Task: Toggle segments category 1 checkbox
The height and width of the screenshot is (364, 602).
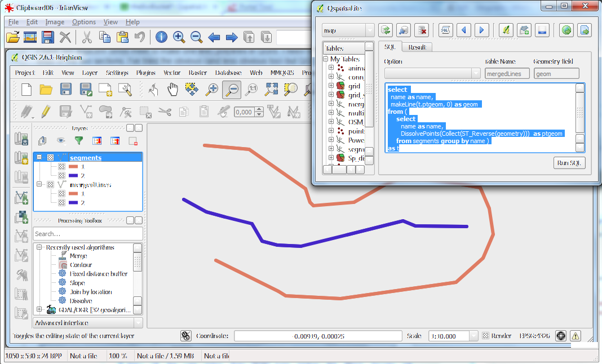Action: coord(62,167)
